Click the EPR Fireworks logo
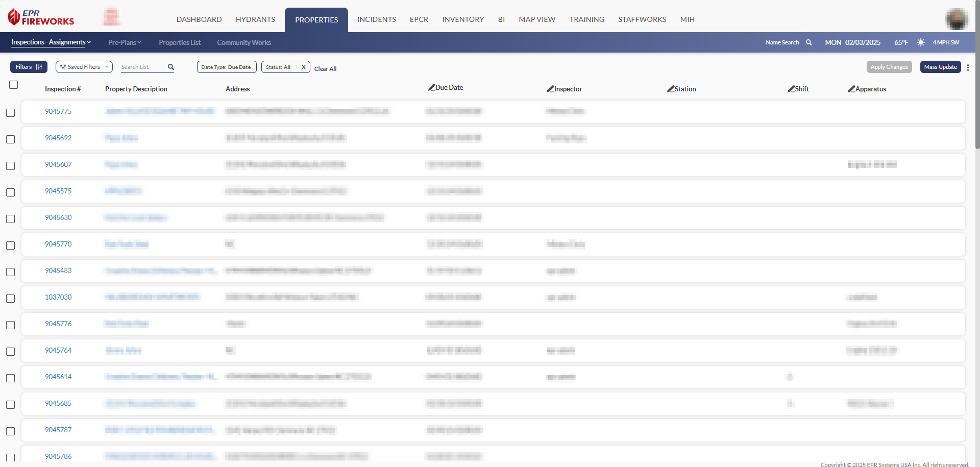The width and height of the screenshot is (980, 467). click(40, 17)
